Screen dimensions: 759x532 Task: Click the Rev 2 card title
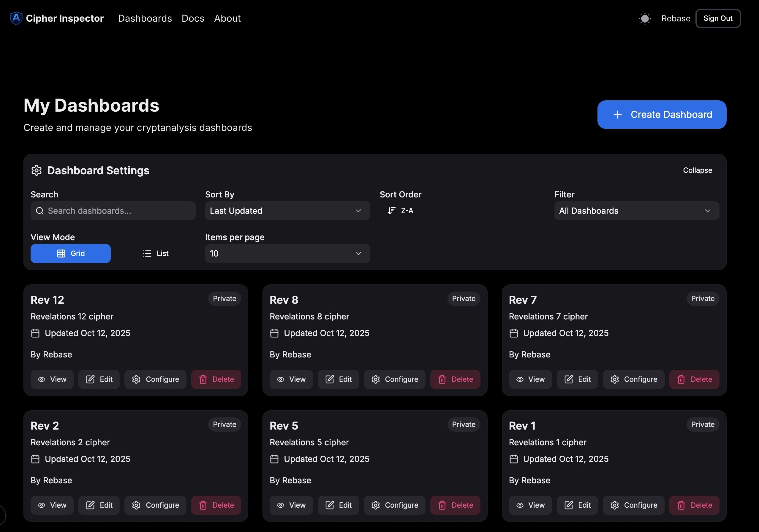click(x=45, y=426)
